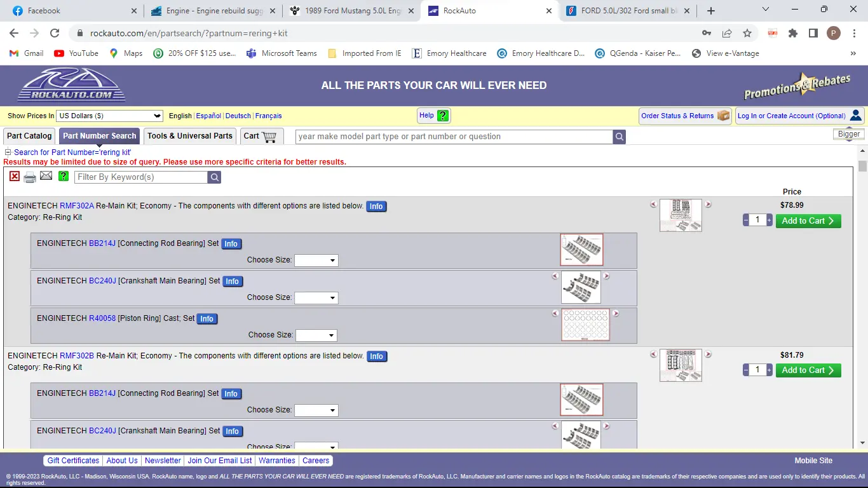Click the envelope email icon
This screenshot has width=868, height=488.
coord(46,176)
